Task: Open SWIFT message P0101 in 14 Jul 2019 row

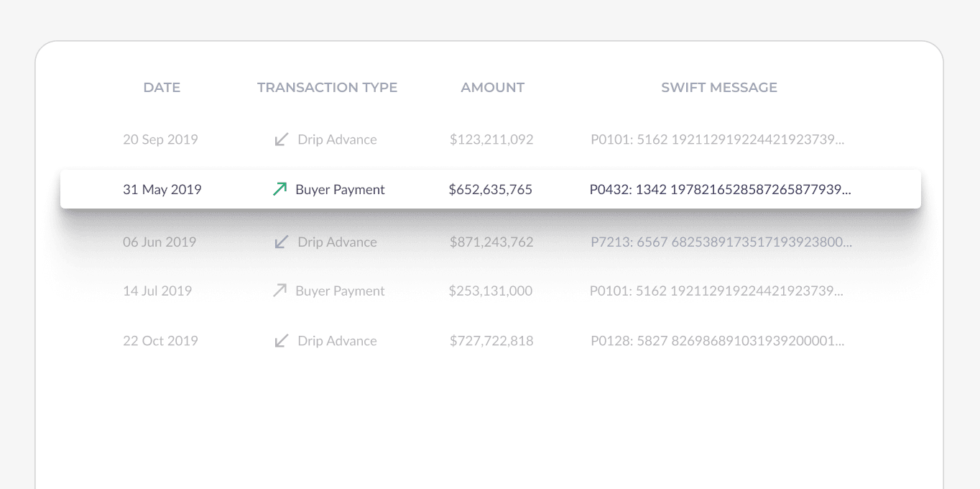Action: 716,291
